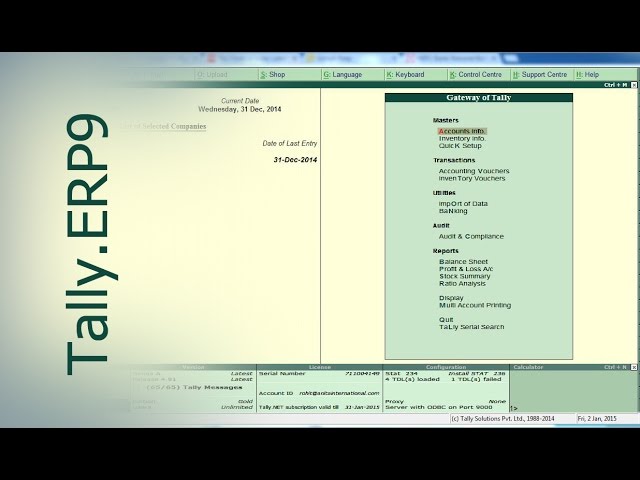
Task: Open the Language menu button
Action: coord(353,75)
